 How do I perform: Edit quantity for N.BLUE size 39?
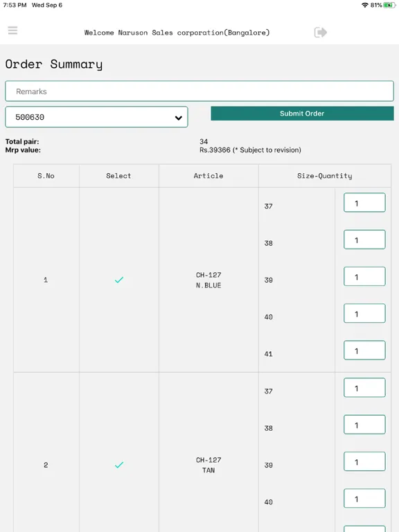click(x=364, y=277)
